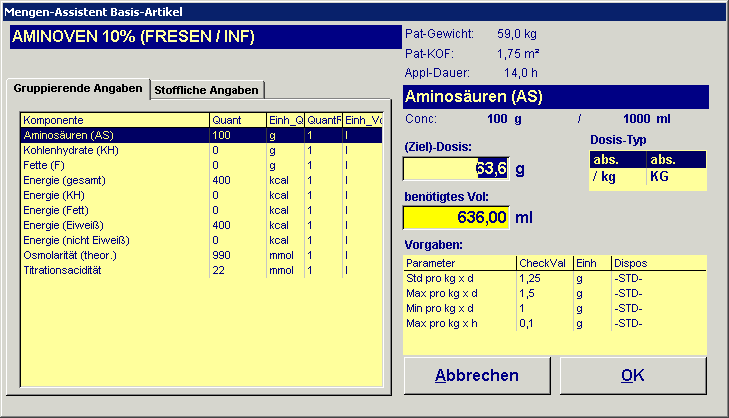Click the Conc value 100 g
Viewport: 729px width, 418px height.
[504, 119]
